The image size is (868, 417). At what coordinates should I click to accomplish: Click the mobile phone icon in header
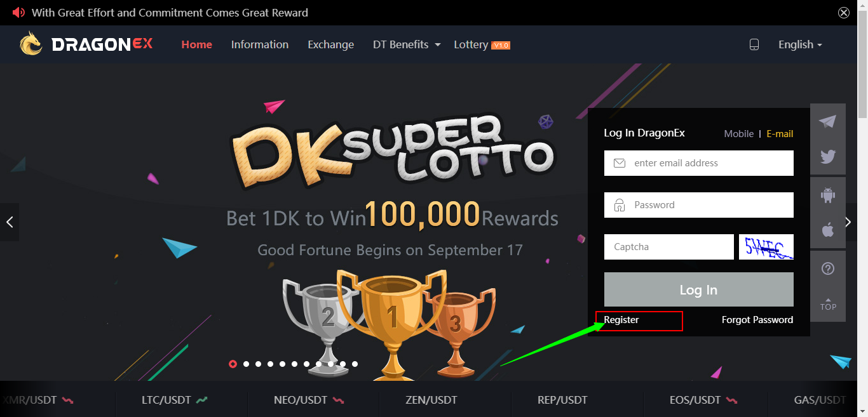coord(754,44)
